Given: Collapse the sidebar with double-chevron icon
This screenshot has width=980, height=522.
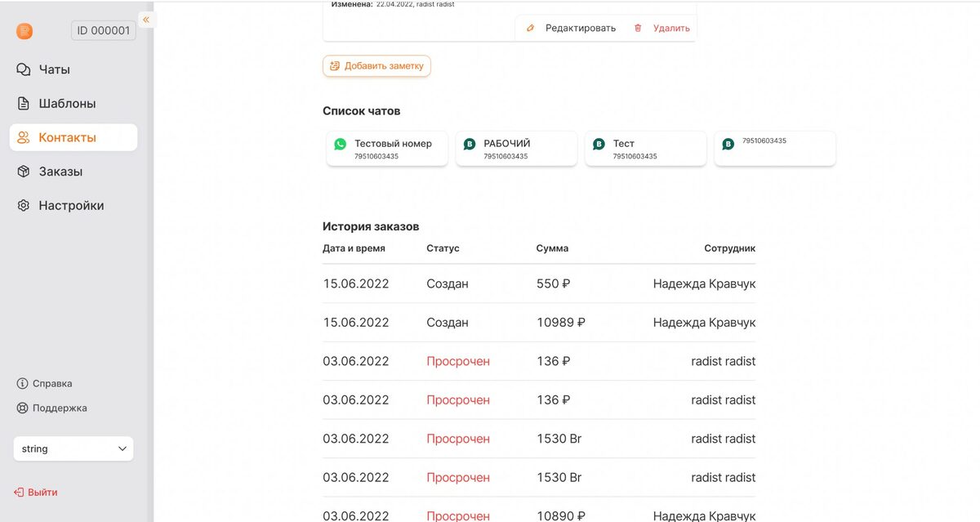Looking at the screenshot, I should click(146, 20).
